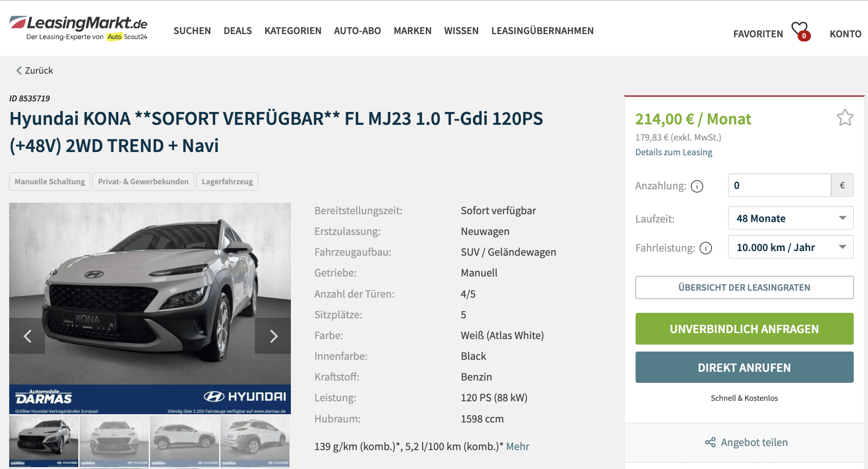Screen dimensions: 868x469
Task: Click the Fahrleistung info icon
Action: (x=706, y=248)
